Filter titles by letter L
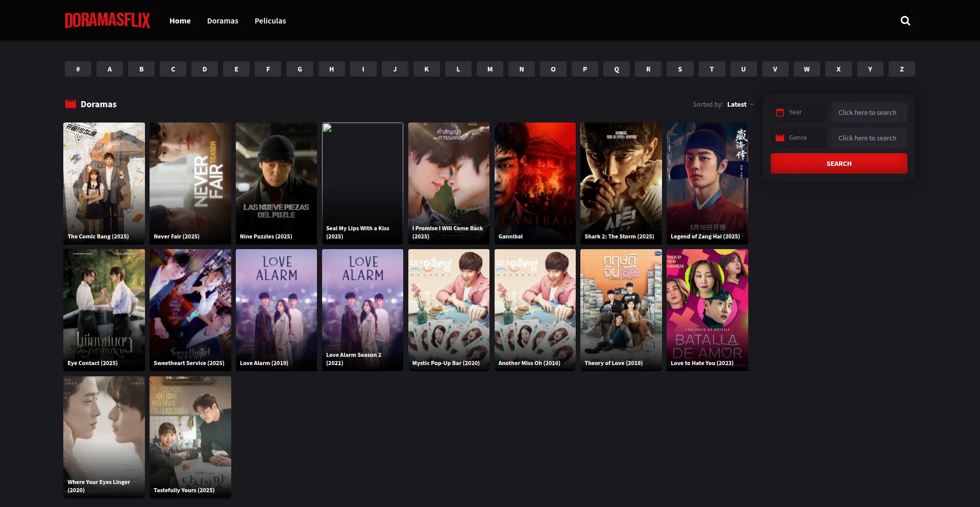Image resolution: width=980 pixels, height=507 pixels. [x=458, y=69]
